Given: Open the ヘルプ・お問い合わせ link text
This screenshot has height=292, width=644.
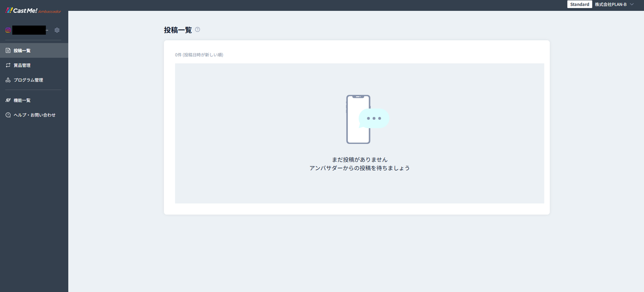Looking at the screenshot, I should (35, 115).
